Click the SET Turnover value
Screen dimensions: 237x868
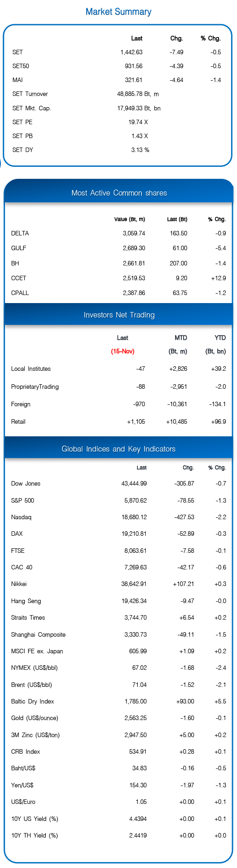pos(138,94)
